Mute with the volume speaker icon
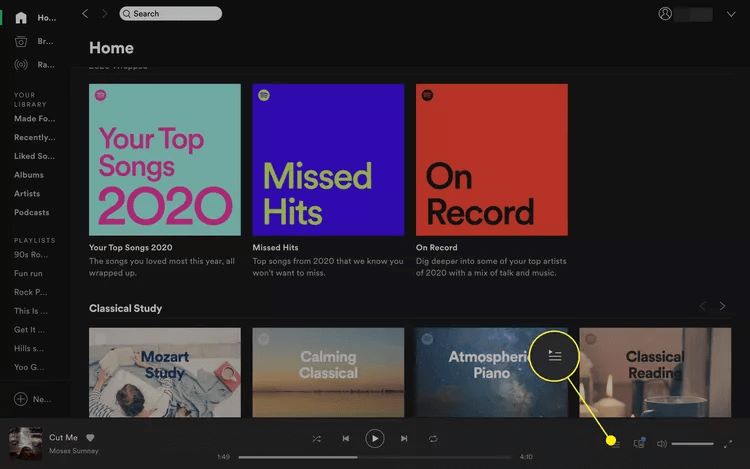 coord(662,444)
